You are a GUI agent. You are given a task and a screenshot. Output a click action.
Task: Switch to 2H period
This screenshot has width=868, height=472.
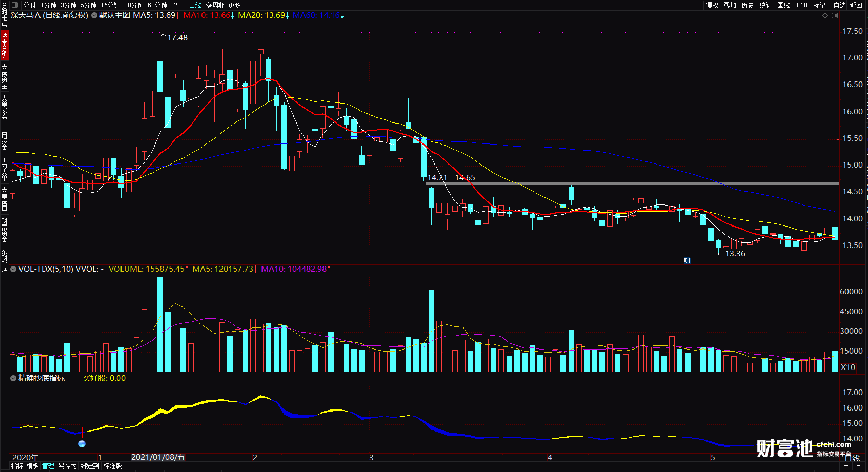tap(178, 5)
